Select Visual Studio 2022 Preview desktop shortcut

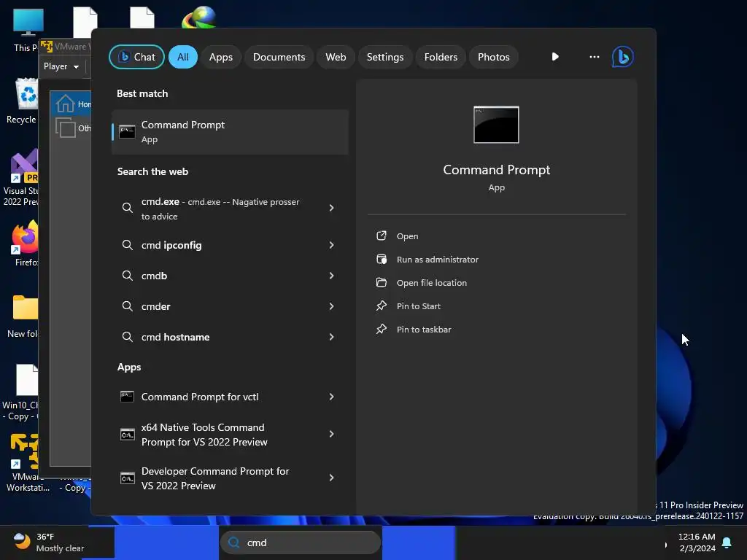[21, 178]
